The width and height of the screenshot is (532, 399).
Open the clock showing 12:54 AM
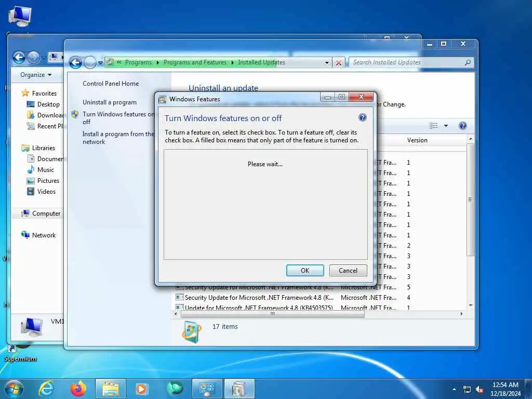[x=506, y=389]
